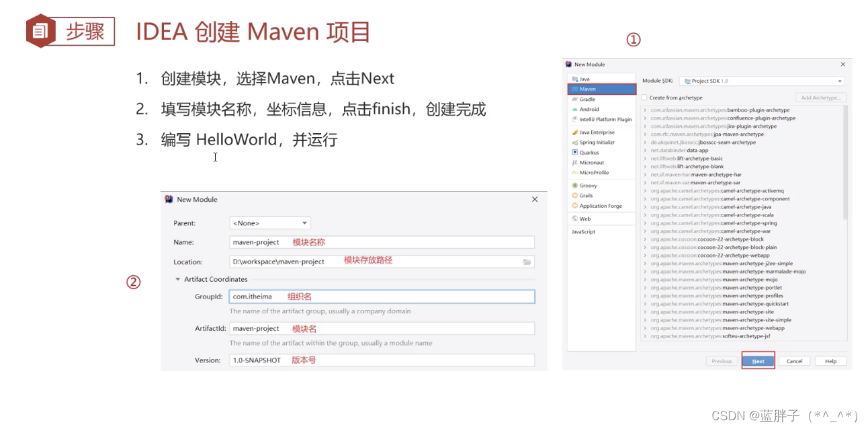Expand the maven-archetype-quickstart node

[x=646, y=304]
